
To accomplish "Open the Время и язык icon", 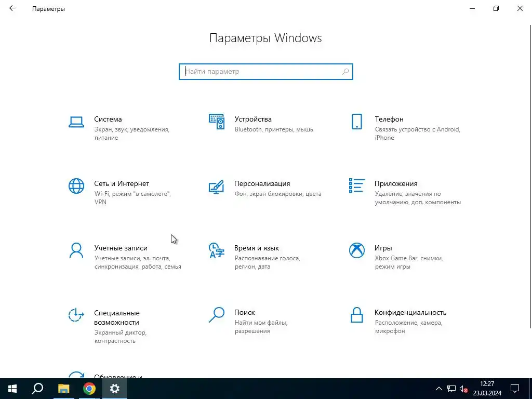I will pyautogui.click(x=217, y=250).
